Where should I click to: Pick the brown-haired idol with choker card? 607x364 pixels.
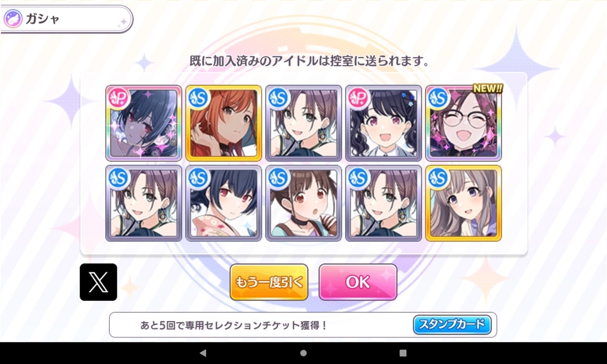[x=303, y=203]
